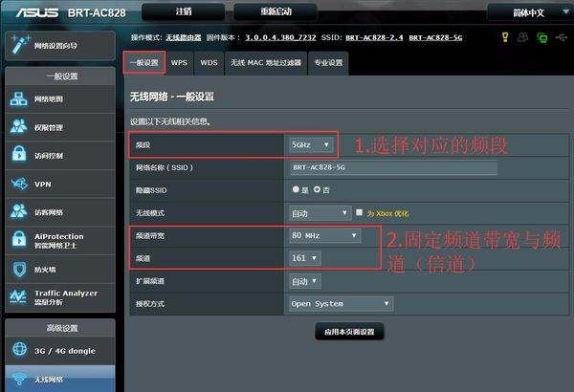
Task: Open the VPN sidebar icon
Action: (x=19, y=184)
